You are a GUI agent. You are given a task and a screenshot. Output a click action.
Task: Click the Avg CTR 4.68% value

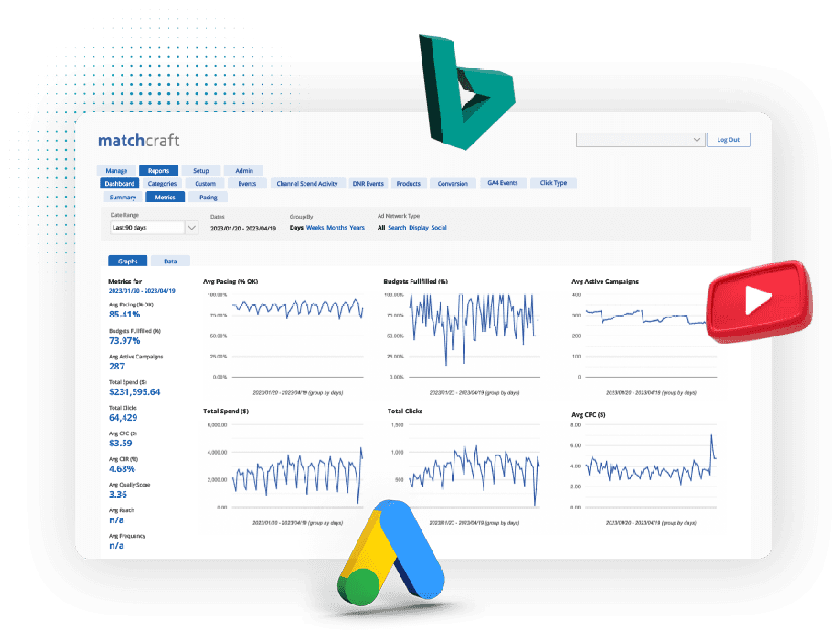point(122,469)
